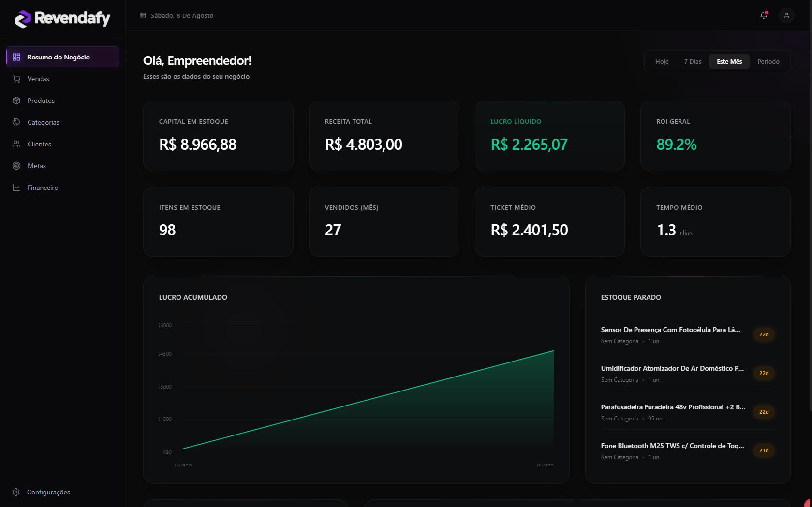Click the Lucro Líquido card

(549, 136)
